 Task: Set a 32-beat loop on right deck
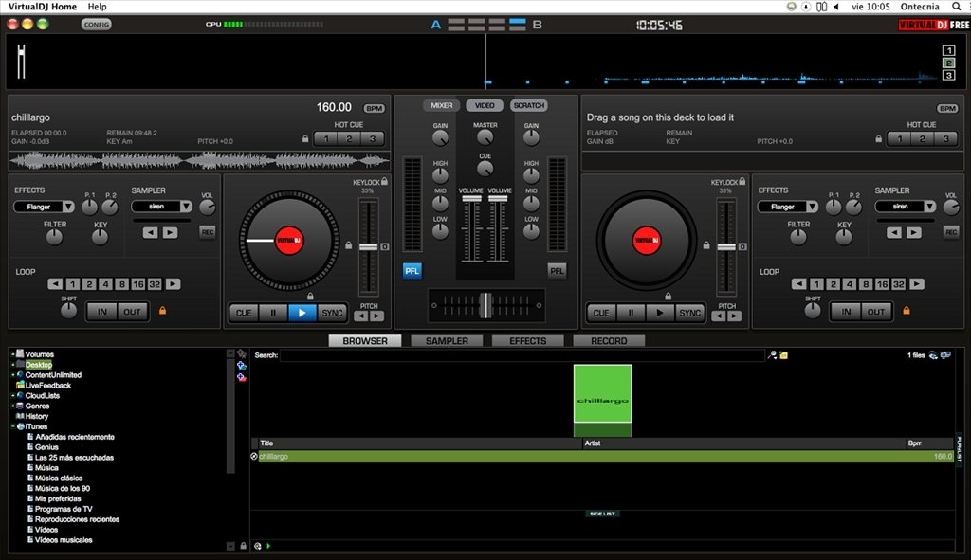pos(899,284)
